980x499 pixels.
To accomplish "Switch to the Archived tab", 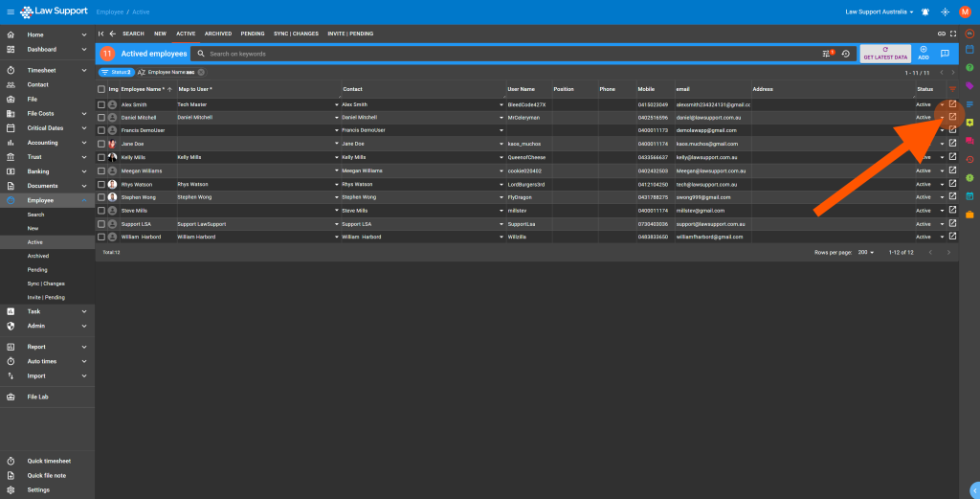I will click(x=217, y=34).
